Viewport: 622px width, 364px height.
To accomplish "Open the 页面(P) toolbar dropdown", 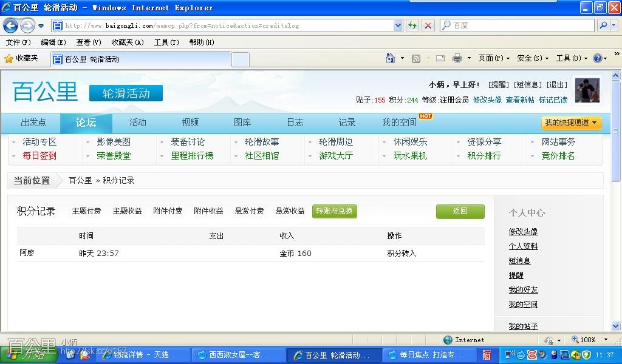I will (x=493, y=58).
